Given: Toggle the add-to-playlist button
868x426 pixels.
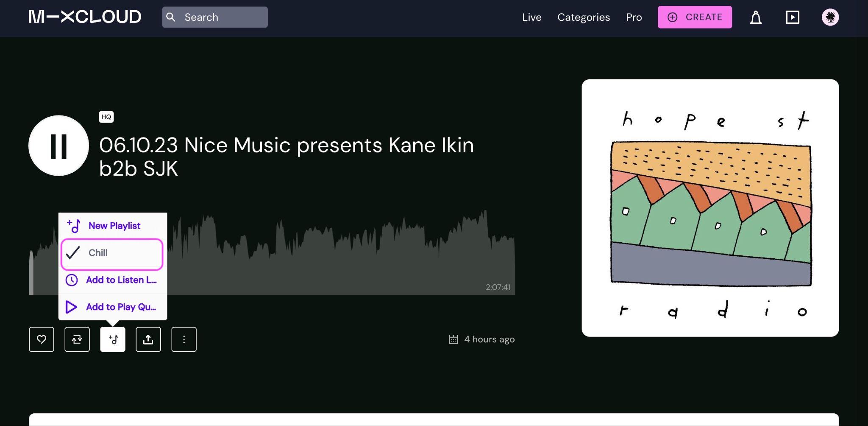Looking at the screenshot, I should point(113,339).
